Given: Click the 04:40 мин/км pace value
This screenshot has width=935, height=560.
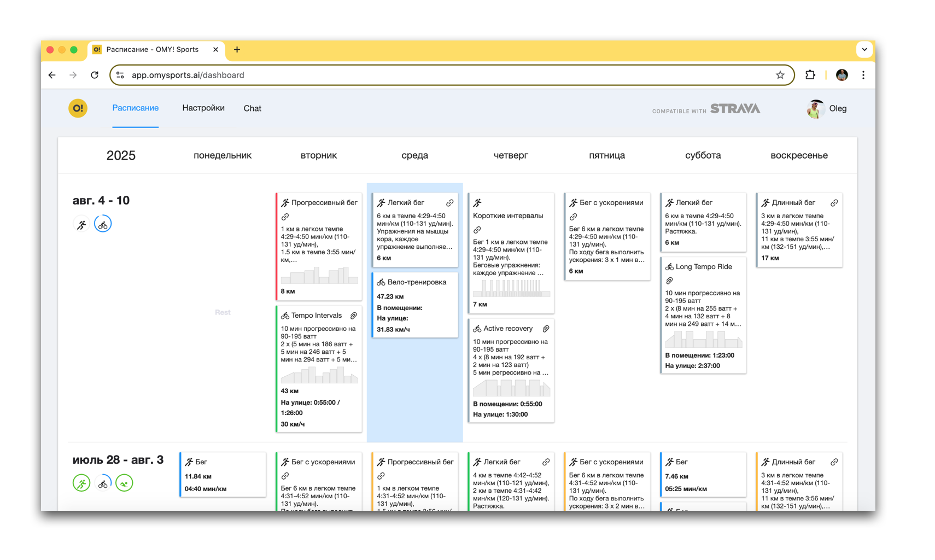Looking at the screenshot, I should click(x=206, y=489).
